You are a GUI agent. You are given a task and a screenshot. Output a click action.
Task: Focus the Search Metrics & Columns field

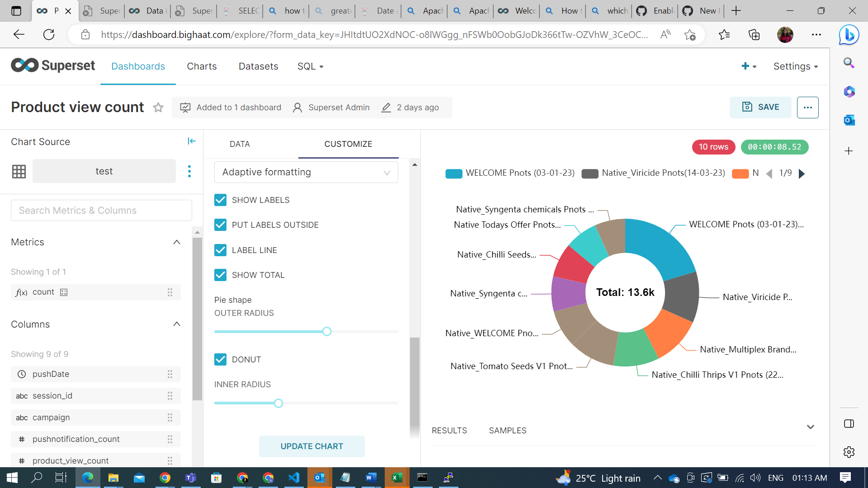click(x=101, y=211)
